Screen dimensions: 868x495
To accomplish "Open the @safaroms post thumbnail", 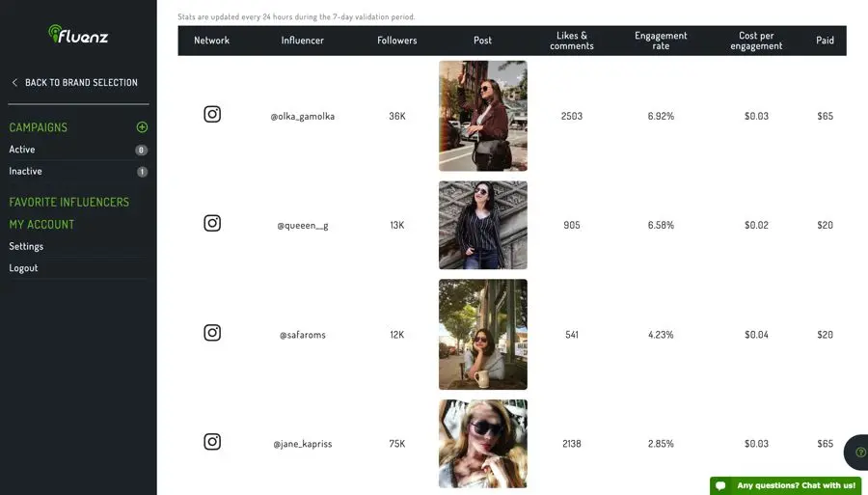I will 482,334.
